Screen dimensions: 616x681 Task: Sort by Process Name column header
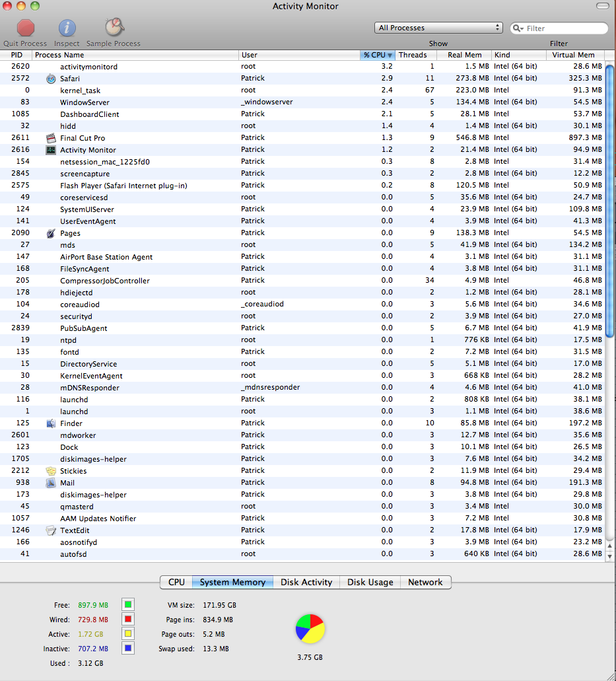[x=135, y=55]
